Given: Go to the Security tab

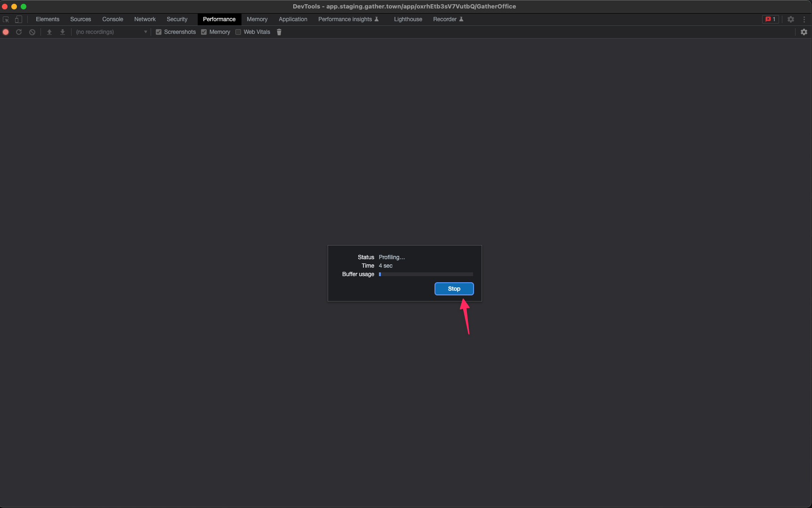Looking at the screenshot, I should (x=177, y=19).
